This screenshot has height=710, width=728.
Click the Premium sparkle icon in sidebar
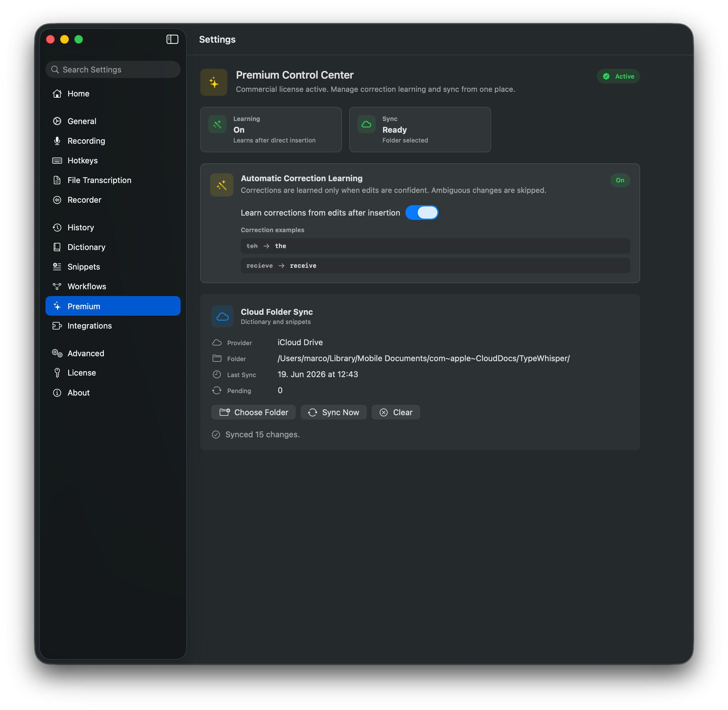57,306
